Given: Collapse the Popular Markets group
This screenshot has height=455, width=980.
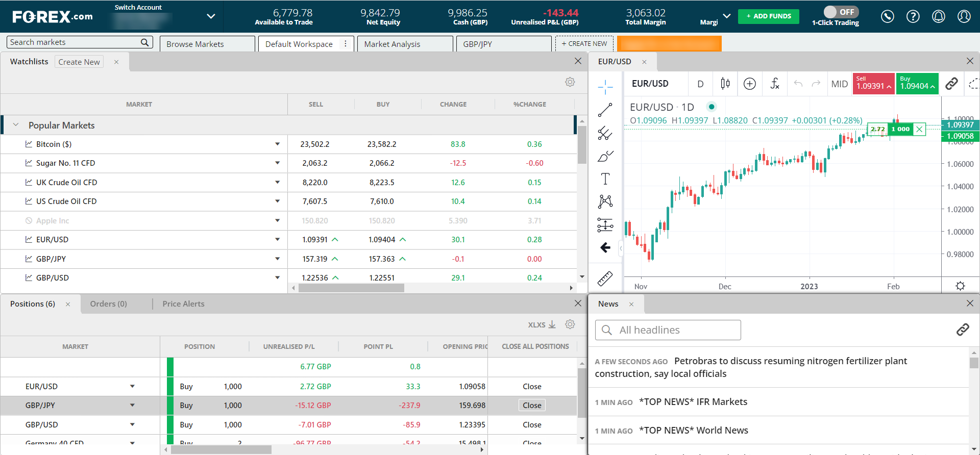Looking at the screenshot, I should point(16,125).
